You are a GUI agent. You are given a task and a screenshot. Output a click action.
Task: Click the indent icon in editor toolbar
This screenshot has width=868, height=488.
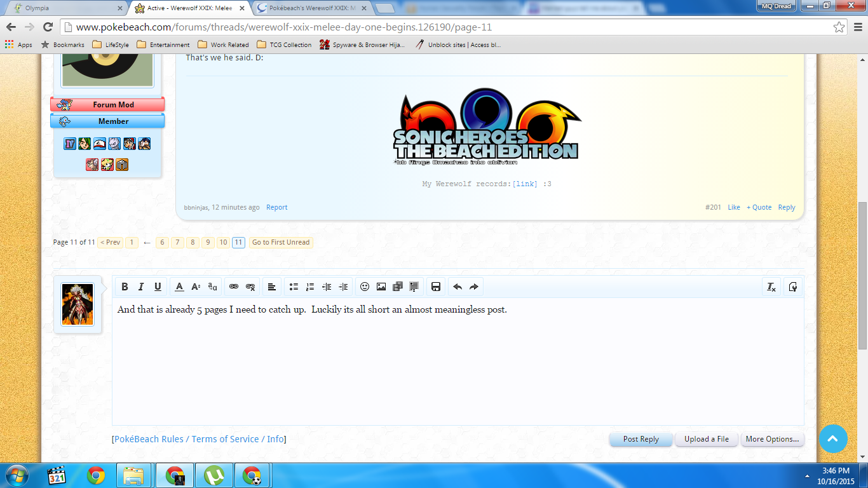pos(343,287)
